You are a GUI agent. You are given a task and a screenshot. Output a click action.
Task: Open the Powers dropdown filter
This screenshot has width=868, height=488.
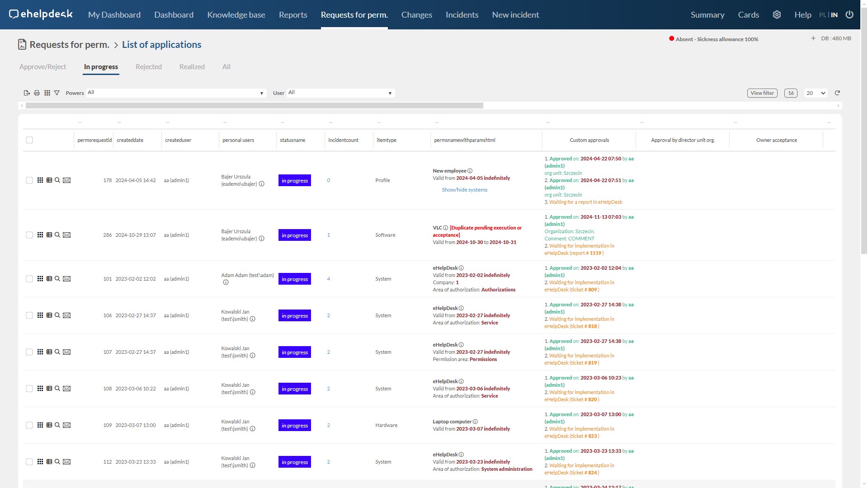tap(175, 93)
